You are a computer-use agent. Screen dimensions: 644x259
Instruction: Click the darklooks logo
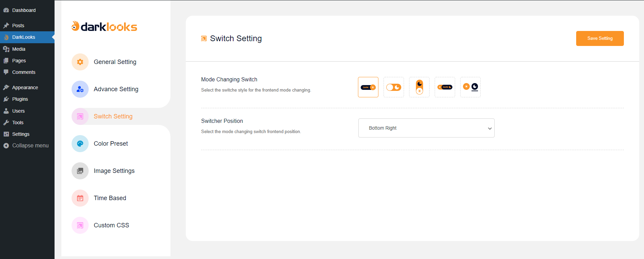pyautogui.click(x=104, y=26)
